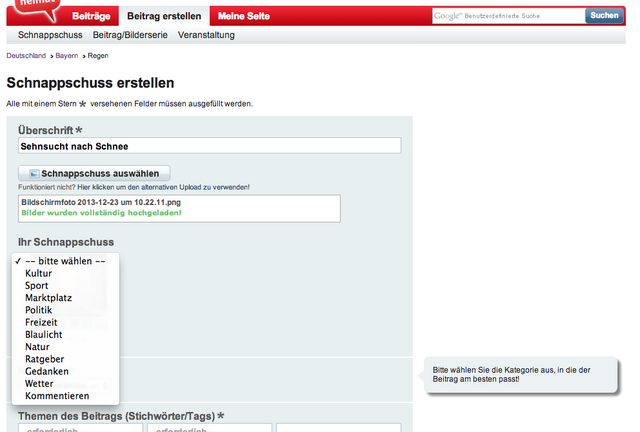Choose Kultur in the category list

click(x=65, y=273)
